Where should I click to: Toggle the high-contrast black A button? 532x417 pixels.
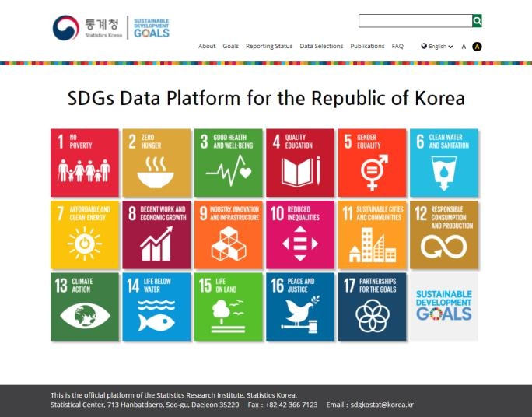tap(478, 47)
